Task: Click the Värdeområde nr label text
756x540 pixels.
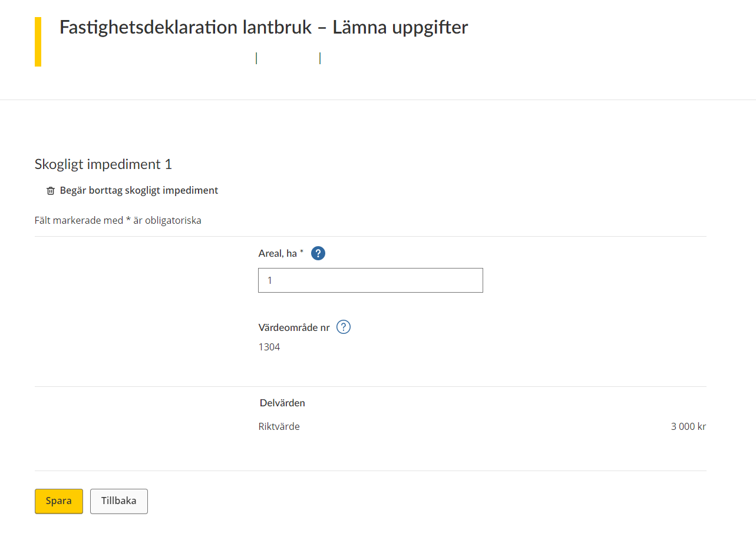Action: [294, 327]
